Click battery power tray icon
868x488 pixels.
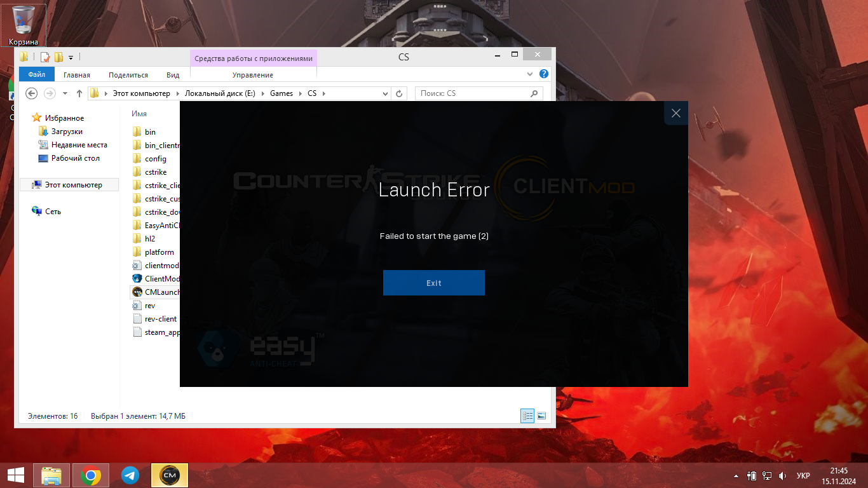click(x=752, y=475)
